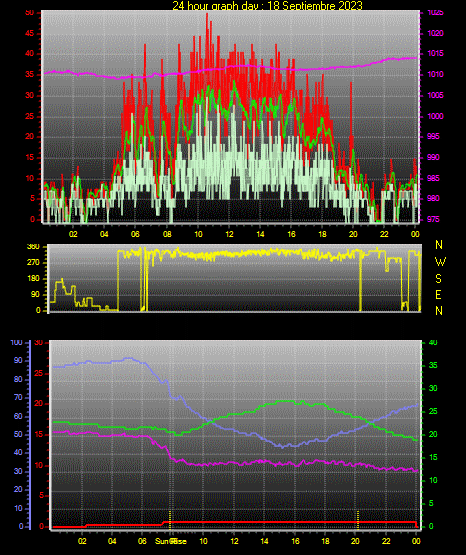
Task: Click the green temperature axis value 35
Action: coord(433,366)
